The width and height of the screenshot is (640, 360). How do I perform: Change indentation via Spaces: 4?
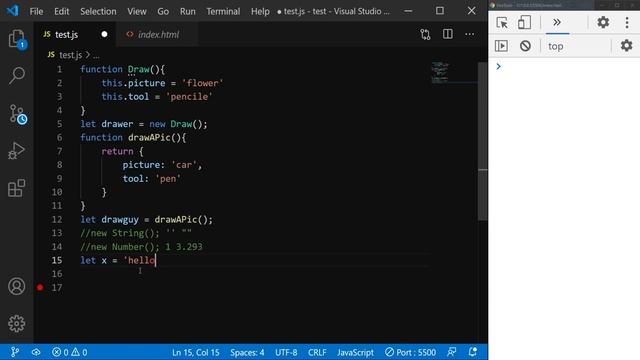pos(247,352)
